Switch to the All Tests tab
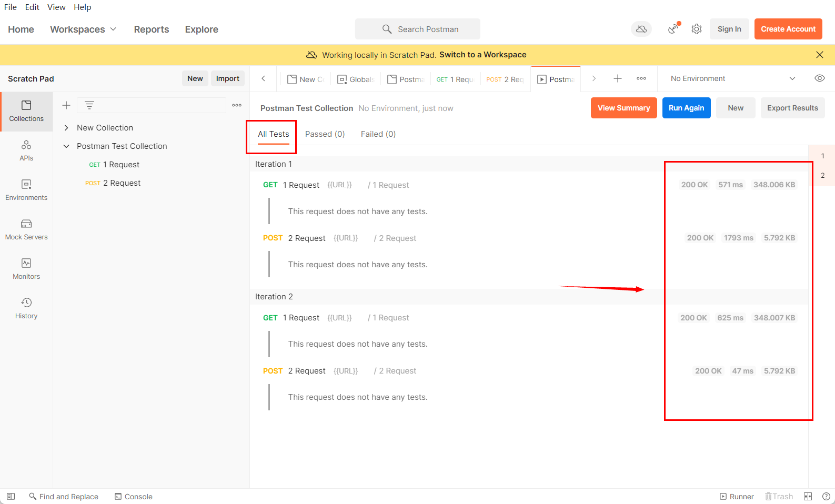 coord(274,134)
